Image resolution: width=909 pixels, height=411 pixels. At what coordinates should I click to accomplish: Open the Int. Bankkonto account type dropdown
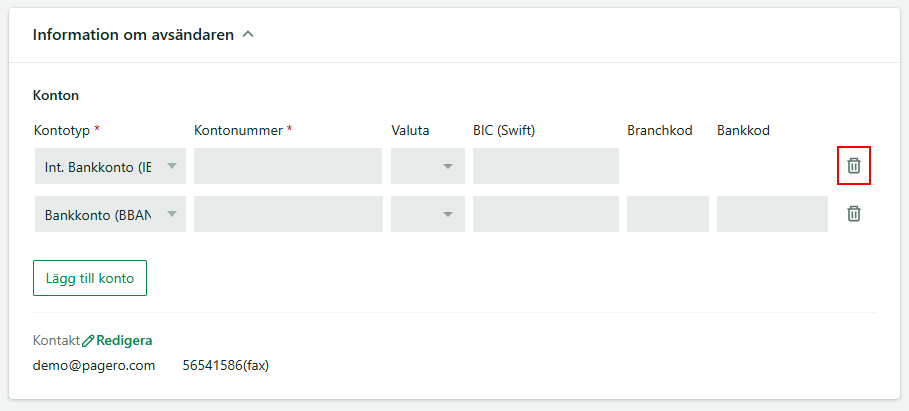pyautogui.click(x=110, y=166)
